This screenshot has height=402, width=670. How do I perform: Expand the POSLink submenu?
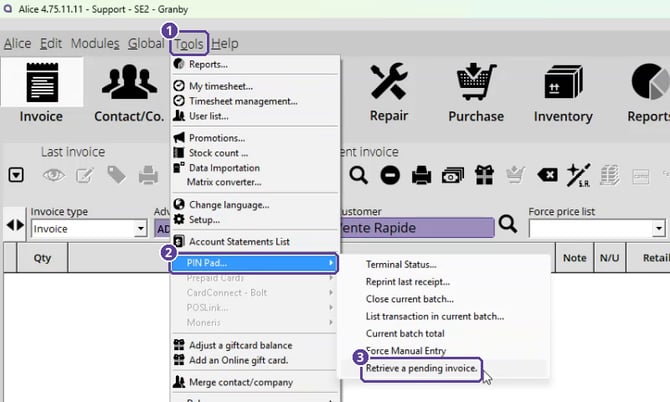pyautogui.click(x=255, y=308)
